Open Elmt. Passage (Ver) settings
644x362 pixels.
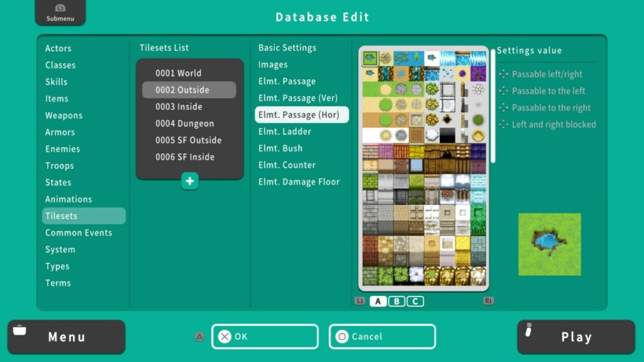tap(297, 98)
